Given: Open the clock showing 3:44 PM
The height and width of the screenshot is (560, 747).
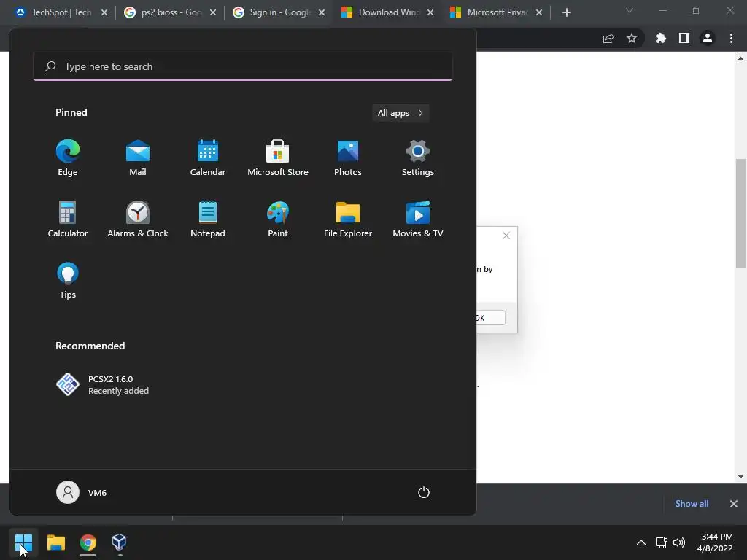Looking at the screenshot, I should coord(715,542).
